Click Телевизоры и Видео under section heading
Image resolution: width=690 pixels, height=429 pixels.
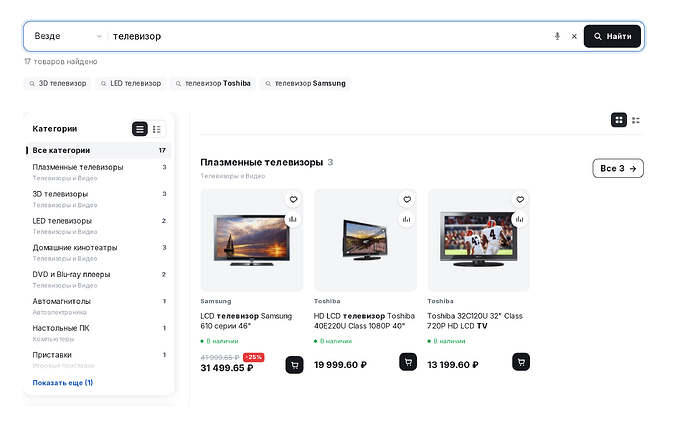pyautogui.click(x=233, y=176)
